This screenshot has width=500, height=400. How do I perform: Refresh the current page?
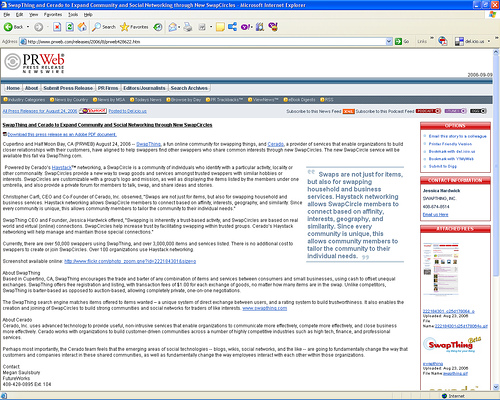pos(70,27)
